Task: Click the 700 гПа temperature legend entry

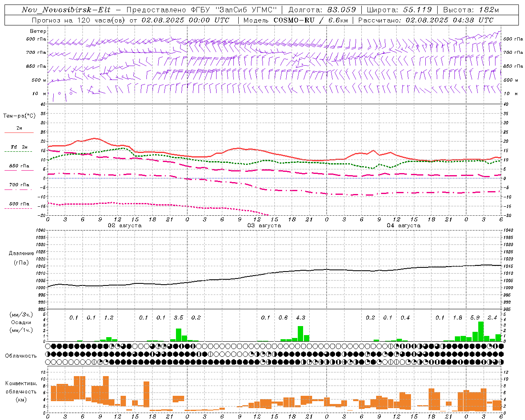Action: (19, 185)
